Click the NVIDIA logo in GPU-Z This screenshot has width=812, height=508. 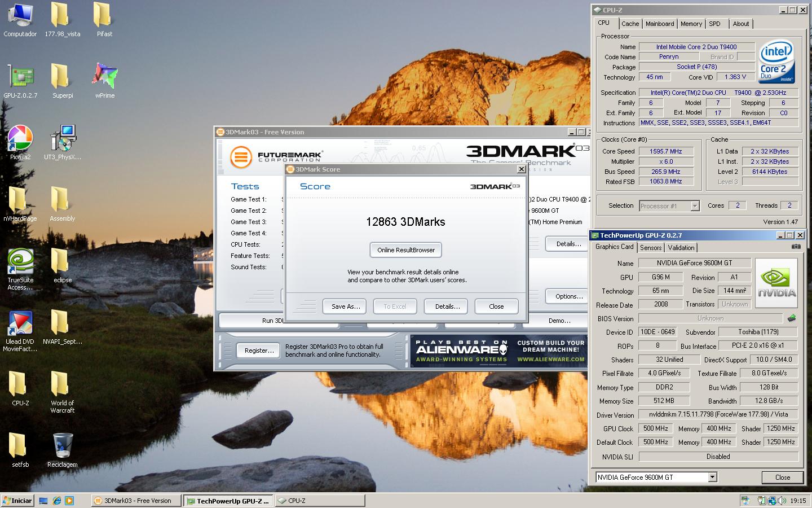[776, 283]
